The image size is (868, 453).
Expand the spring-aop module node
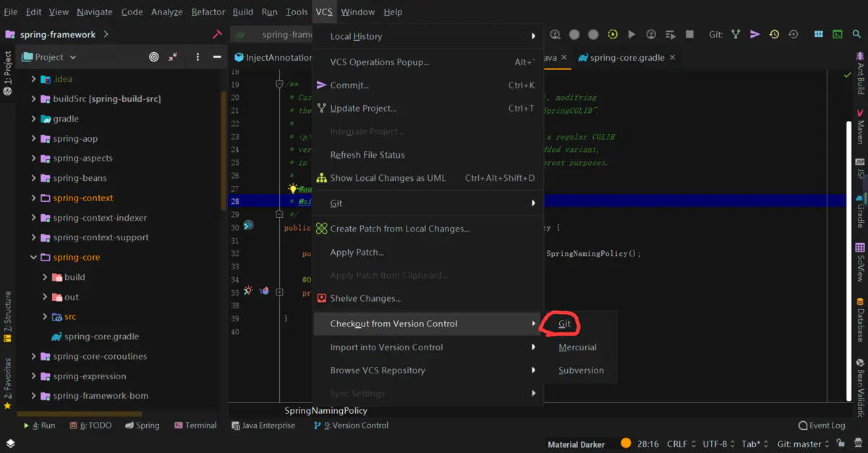[34, 138]
